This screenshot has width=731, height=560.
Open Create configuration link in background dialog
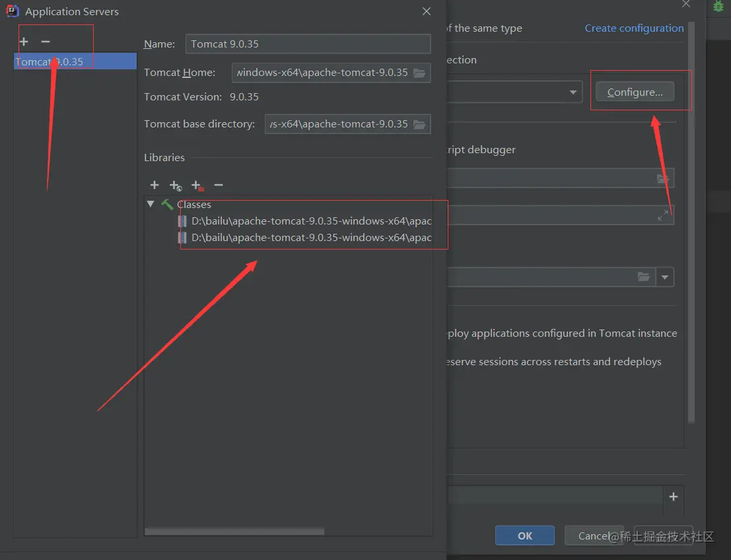pos(634,28)
